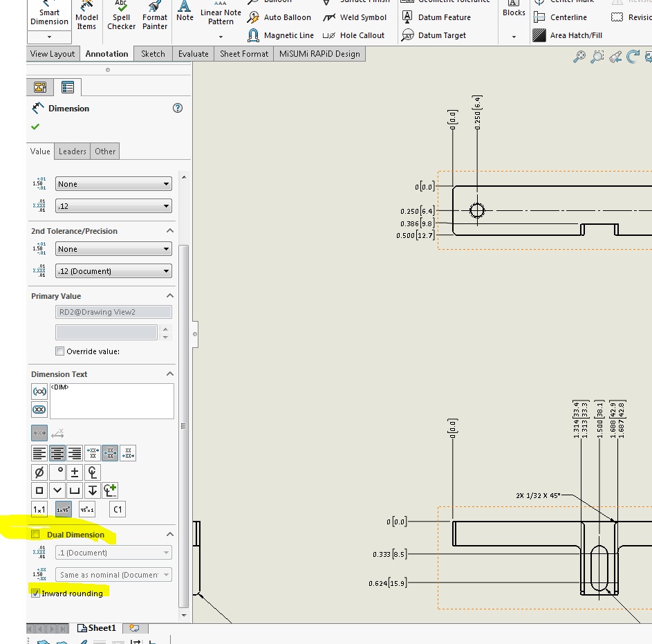Image resolution: width=652 pixels, height=644 pixels.
Task: Open more symbols library
Action: click(110, 490)
